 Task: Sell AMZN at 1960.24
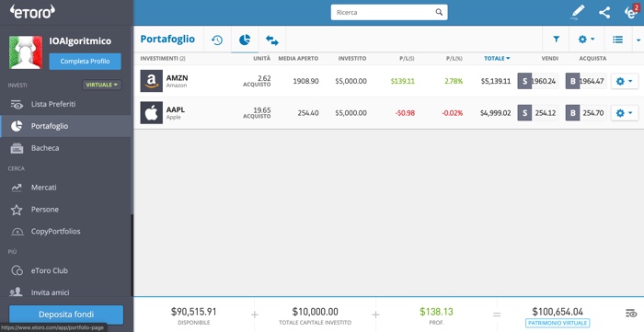pos(538,81)
